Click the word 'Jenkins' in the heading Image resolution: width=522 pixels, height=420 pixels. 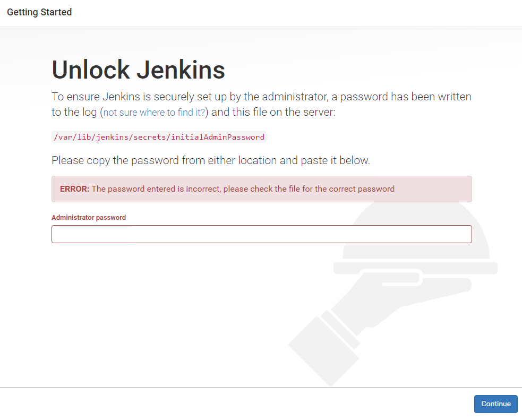point(181,70)
